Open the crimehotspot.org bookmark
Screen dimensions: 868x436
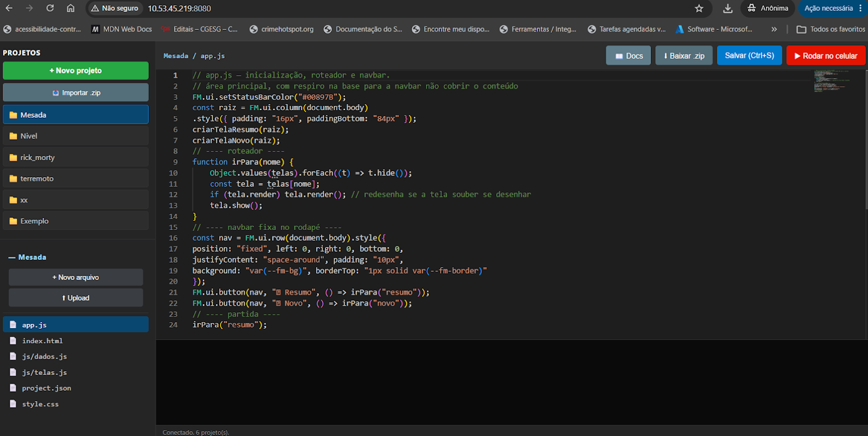pyautogui.click(x=281, y=29)
